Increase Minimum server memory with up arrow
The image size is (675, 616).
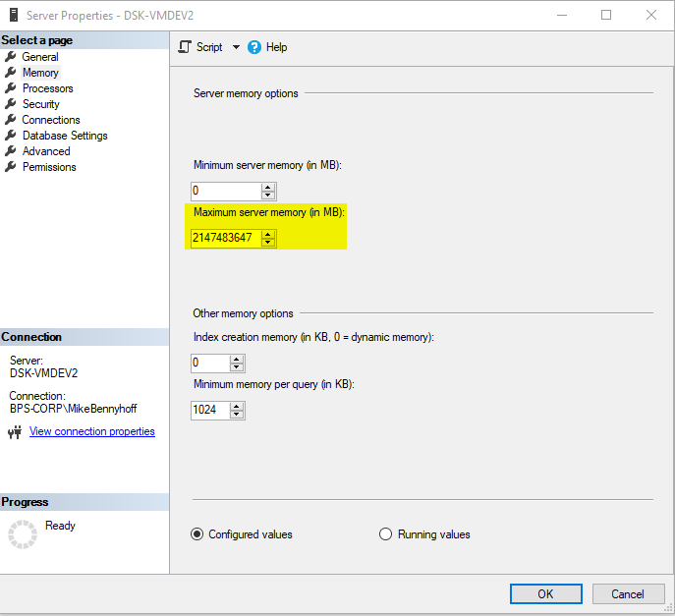click(x=268, y=188)
